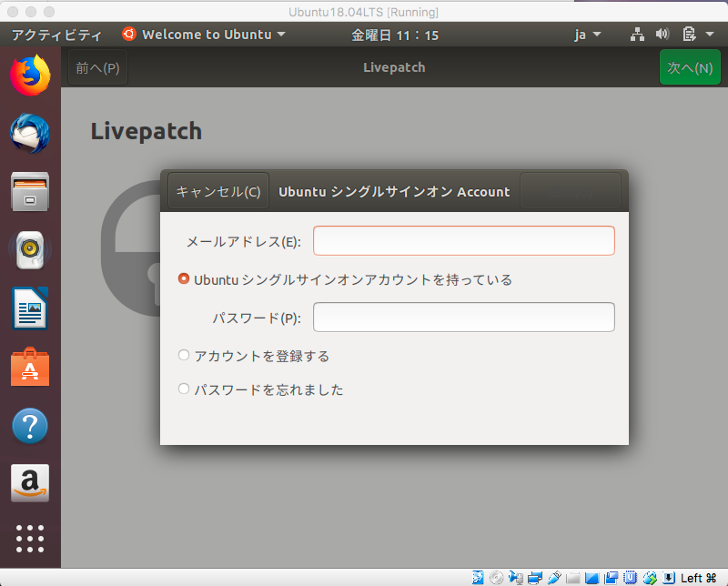Viewport: 728px width, 586px height.
Task: Click VirtualBox USB devices icon
Action: 554,578
